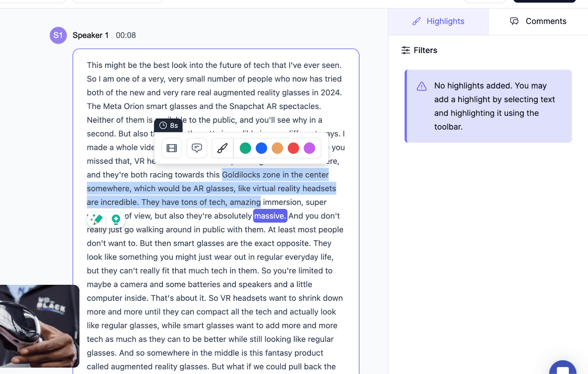Click the highlighter icon beside the Highlights label

coord(416,21)
